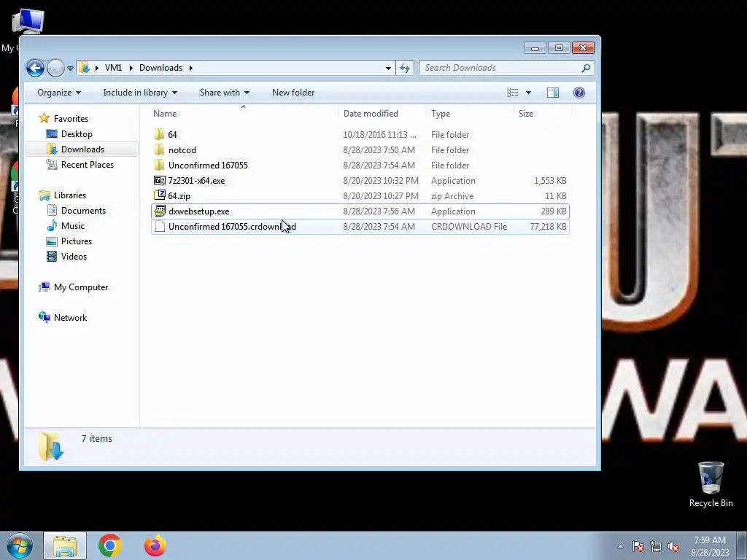Open Downloads in the navigation pane
The width and height of the screenshot is (747, 560).
[x=82, y=149]
